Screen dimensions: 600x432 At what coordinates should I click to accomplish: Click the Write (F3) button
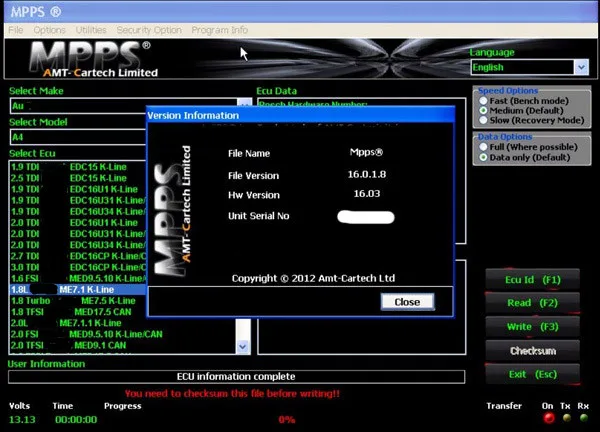[x=532, y=327]
